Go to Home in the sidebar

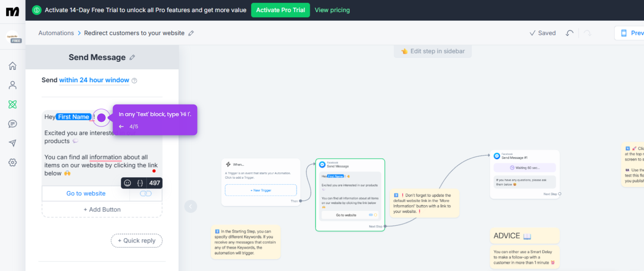[13, 66]
